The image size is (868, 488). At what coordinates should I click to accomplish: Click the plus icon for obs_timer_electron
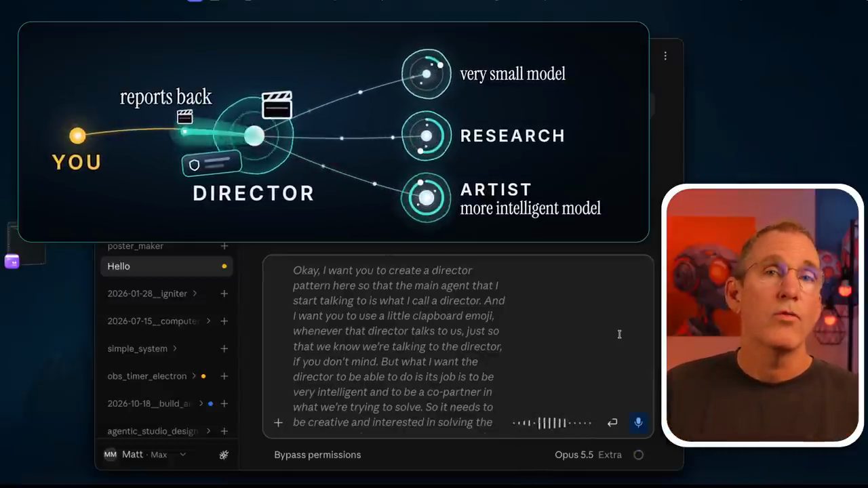(x=224, y=376)
